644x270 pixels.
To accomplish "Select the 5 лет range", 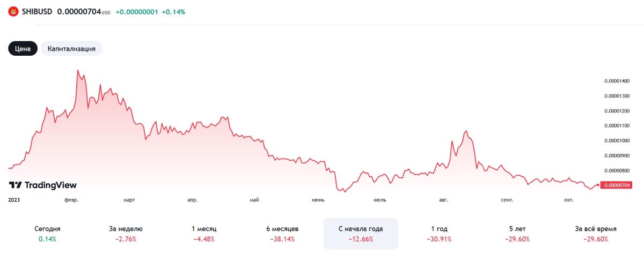I will coord(517,234).
